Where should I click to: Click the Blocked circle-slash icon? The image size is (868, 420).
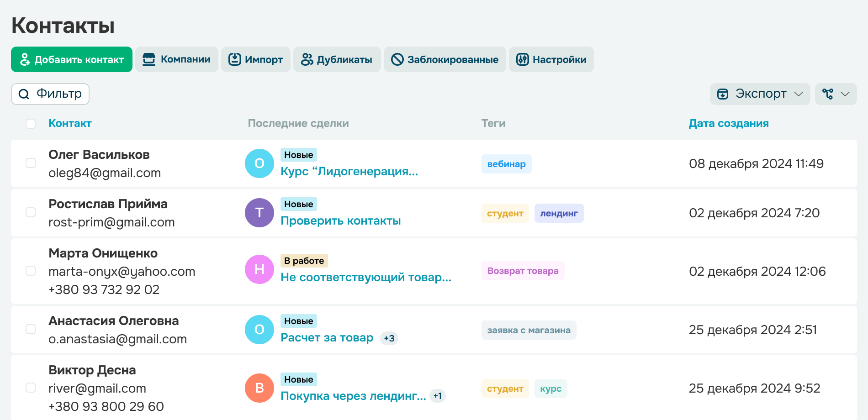tap(397, 59)
